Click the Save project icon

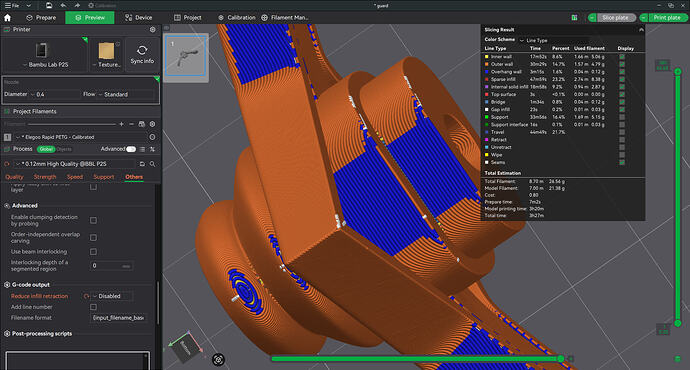49,5
